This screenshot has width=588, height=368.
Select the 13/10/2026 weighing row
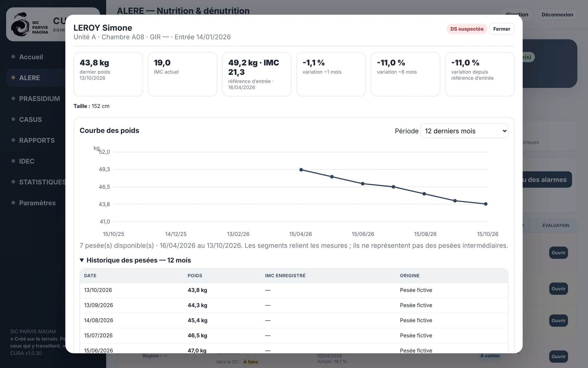pyautogui.click(x=294, y=290)
